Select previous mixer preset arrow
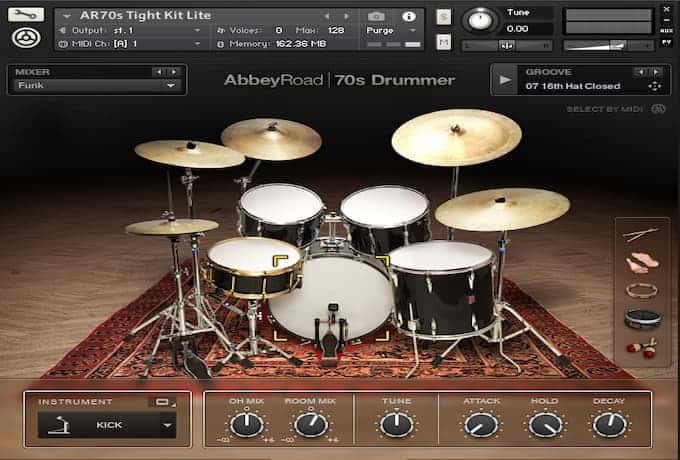The width and height of the screenshot is (680, 460). pos(159,72)
